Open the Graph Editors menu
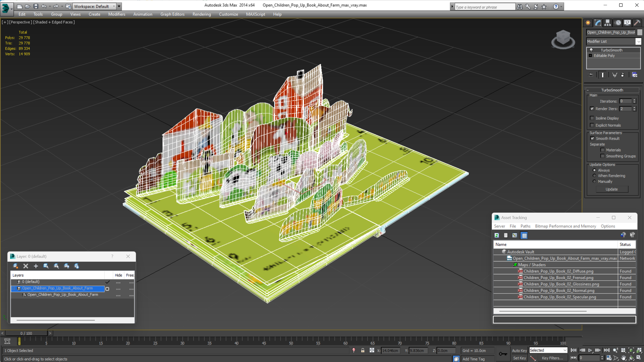This screenshot has height=362, width=644. coord(172,14)
